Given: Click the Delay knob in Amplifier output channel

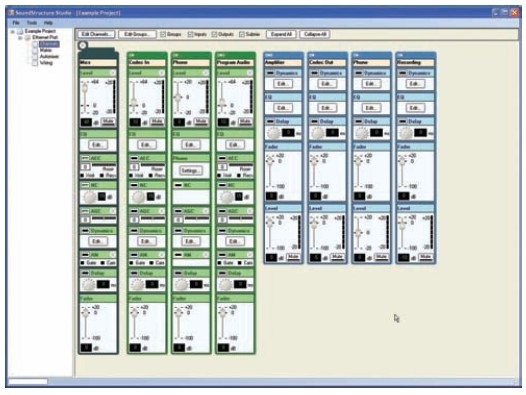Looking at the screenshot, I should [x=273, y=133].
